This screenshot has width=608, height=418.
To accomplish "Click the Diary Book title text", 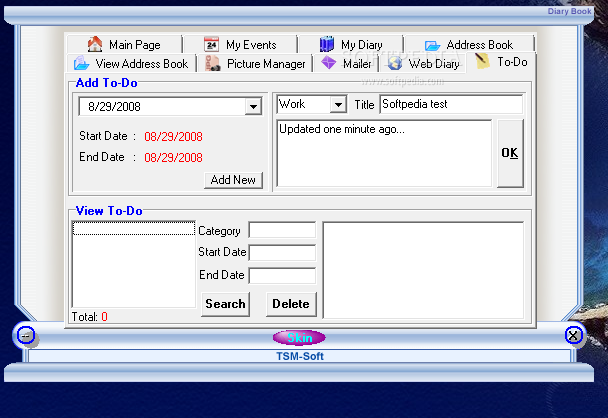I will pyautogui.click(x=569, y=11).
